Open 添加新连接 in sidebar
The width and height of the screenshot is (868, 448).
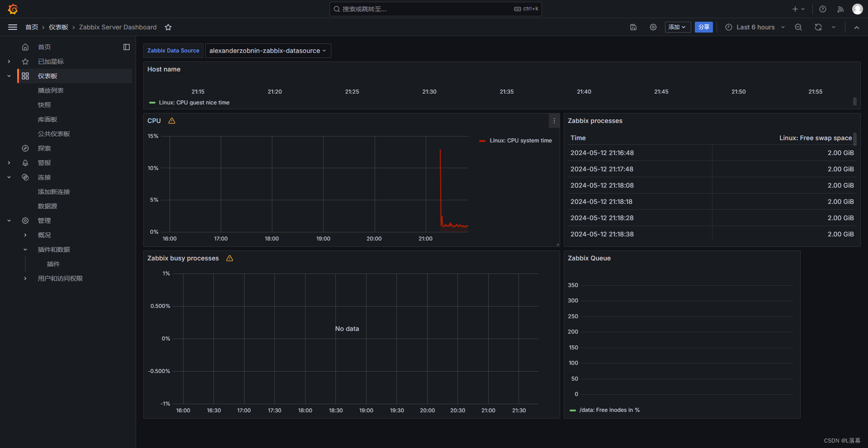[x=54, y=192]
